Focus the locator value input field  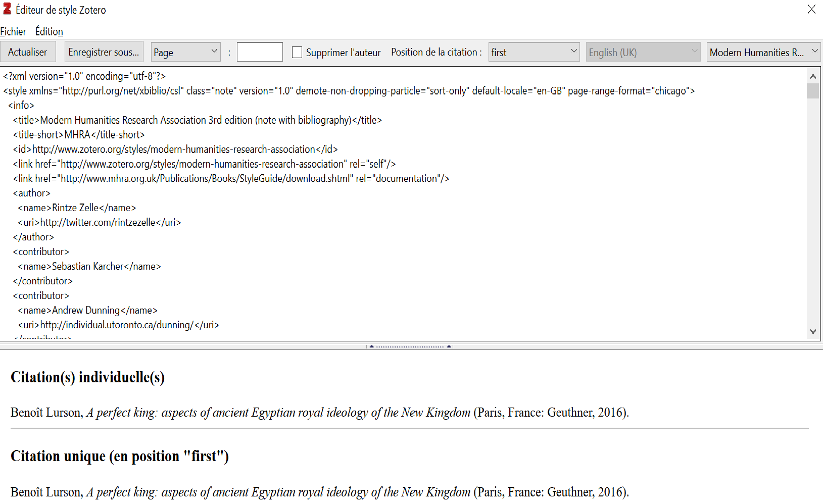[260, 52]
